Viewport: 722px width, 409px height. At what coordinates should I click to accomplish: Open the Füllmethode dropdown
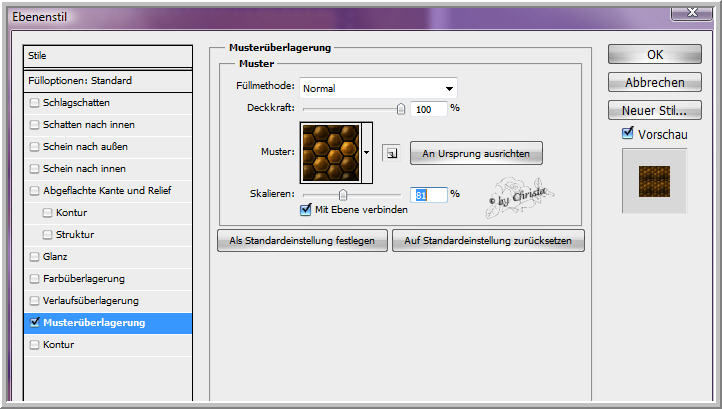click(x=378, y=88)
